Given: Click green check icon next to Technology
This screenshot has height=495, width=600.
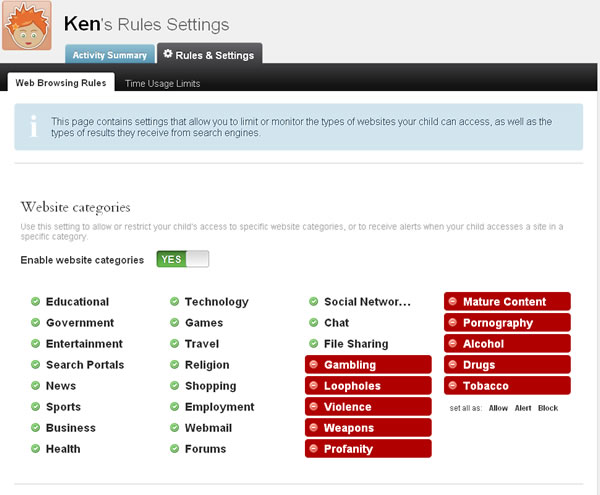Looking at the screenshot, I should coord(174,302).
